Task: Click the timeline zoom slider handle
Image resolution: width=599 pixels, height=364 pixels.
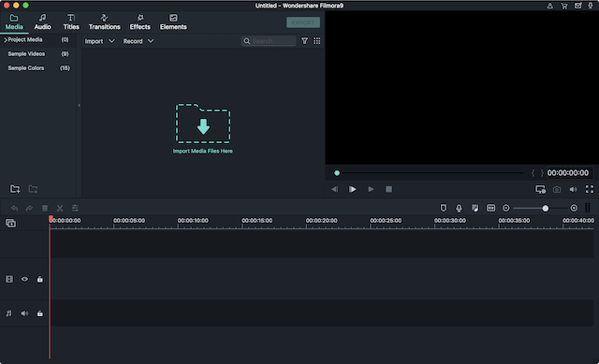Action: (x=546, y=208)
